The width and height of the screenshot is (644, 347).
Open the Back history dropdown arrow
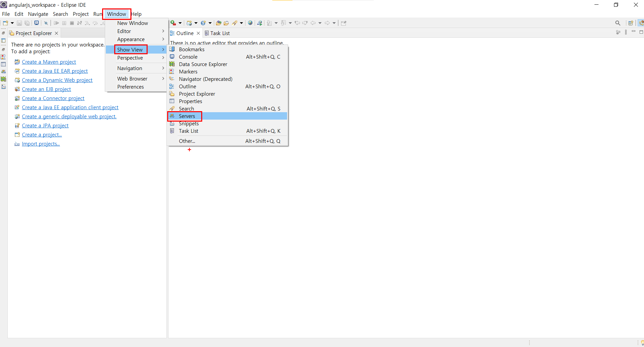click(x=320, y=23)
